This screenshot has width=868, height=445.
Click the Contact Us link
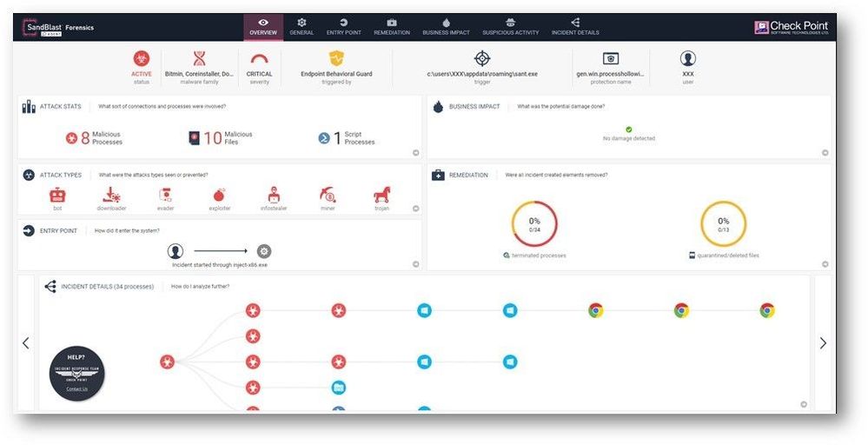pyautogui.click(x=77, y=389)
